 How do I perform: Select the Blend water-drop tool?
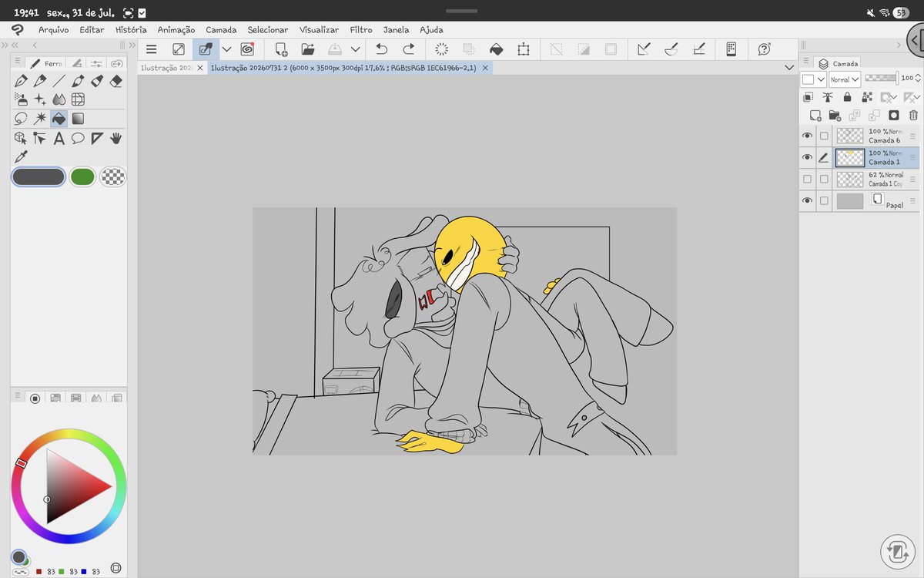click(x=59, y=99)
